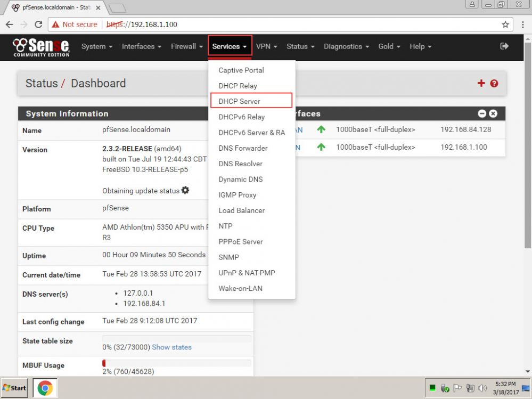Expand the VPN menu
This screenshot has width=532, height=399.
click(266, 46)
